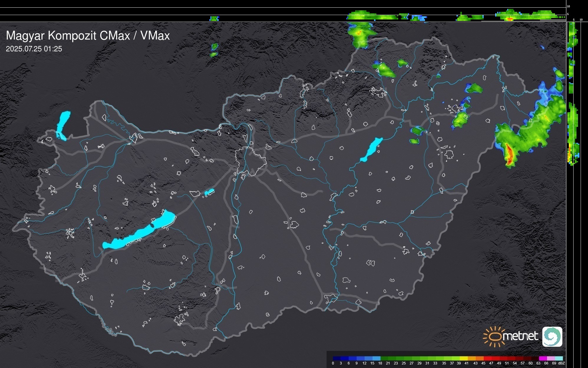Click the 2025.07.25 01:25 timestamp
The width and height of the screenshot is (588, 368).
click(34, 49)
